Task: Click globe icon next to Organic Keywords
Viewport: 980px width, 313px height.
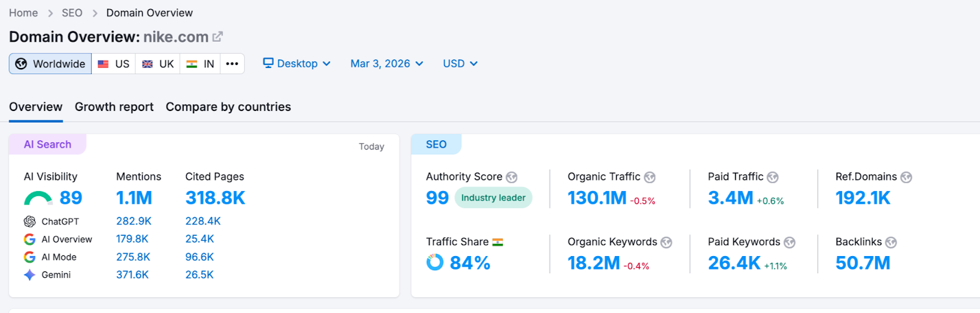Action: [x=666, y=243]
